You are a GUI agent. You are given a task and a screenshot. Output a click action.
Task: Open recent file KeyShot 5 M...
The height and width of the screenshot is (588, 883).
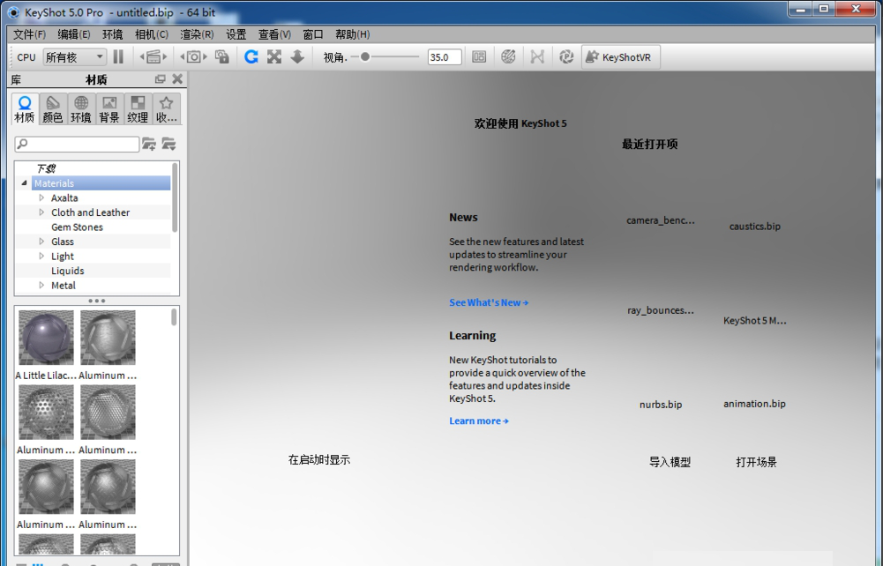coord(754,320)
